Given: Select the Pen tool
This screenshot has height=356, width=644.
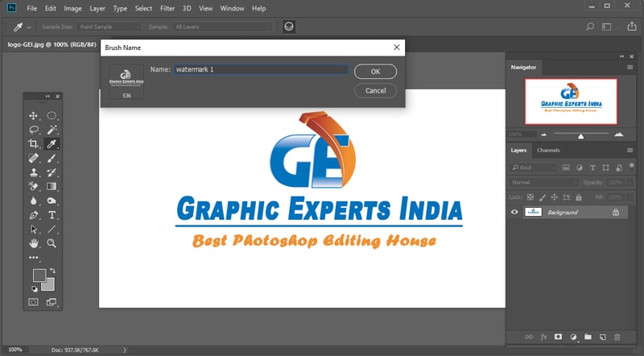Looking at the screenshot, I should 33,215.
